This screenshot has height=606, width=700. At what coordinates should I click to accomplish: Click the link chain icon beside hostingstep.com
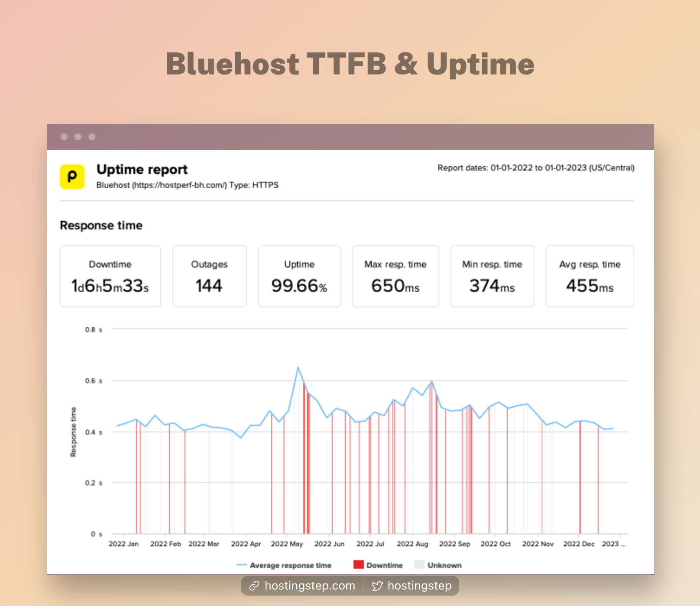pos(254,586)
